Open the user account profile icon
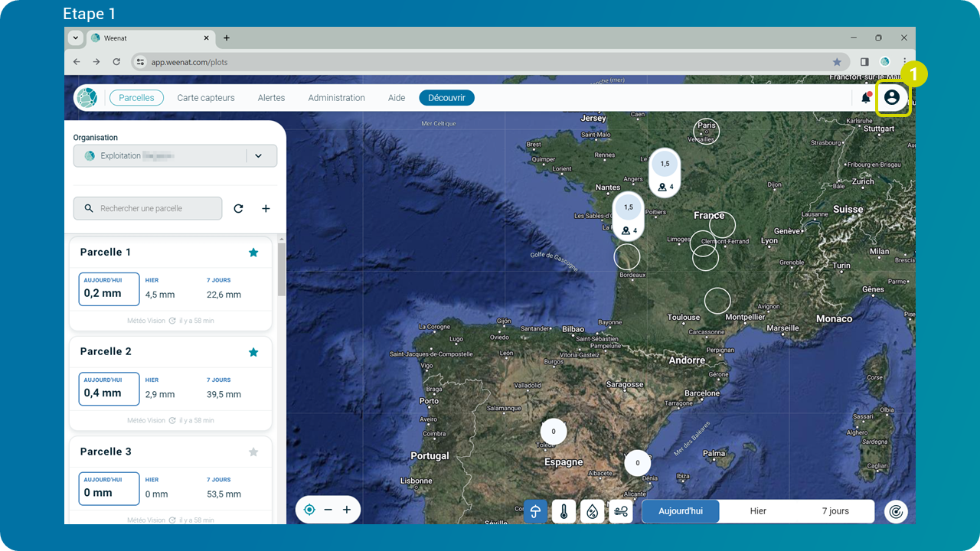 [892, 98]
